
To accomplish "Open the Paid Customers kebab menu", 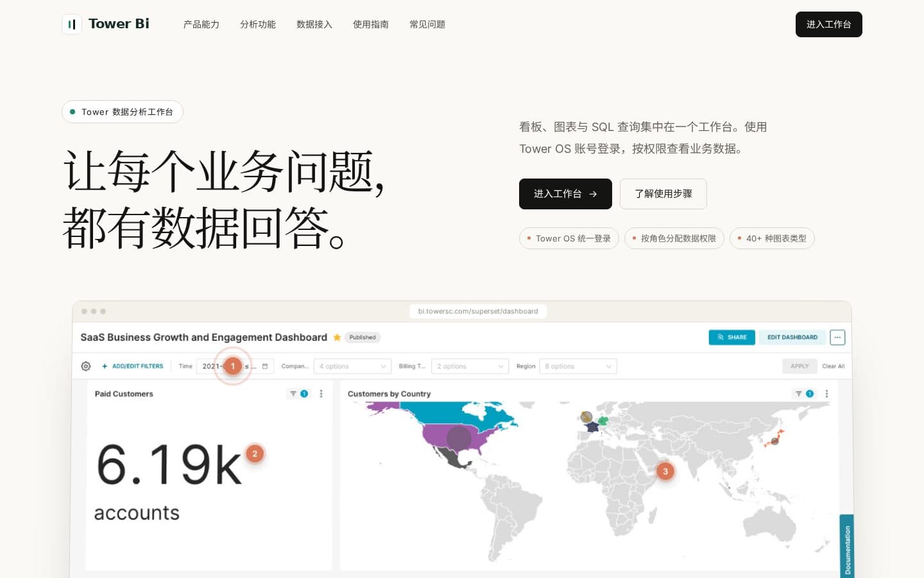I will click(x=321, y=394).
